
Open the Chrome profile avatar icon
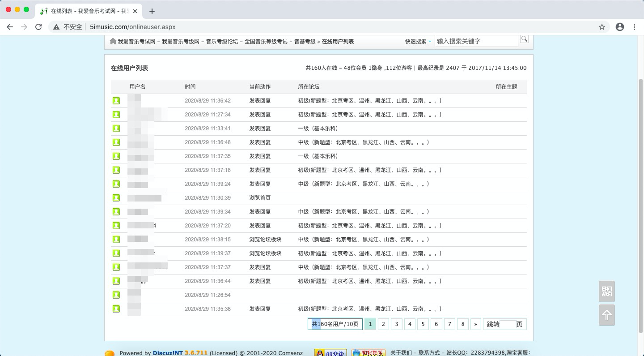click(620, 27)
